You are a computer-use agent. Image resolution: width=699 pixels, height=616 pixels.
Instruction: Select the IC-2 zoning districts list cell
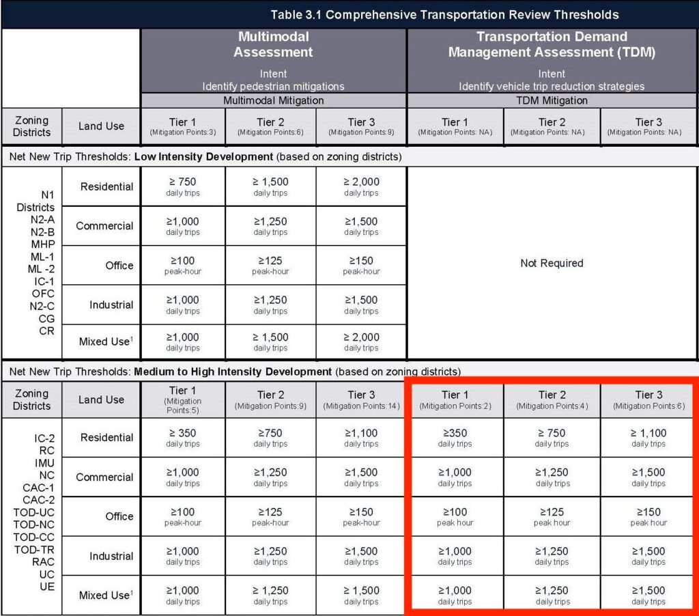(x=31, y=516)
